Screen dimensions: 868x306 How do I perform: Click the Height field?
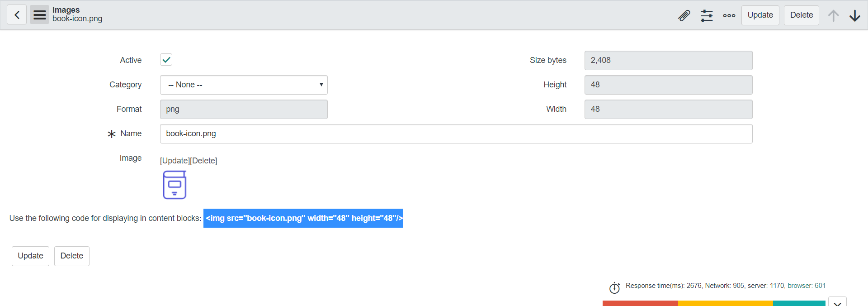point(668,85)
